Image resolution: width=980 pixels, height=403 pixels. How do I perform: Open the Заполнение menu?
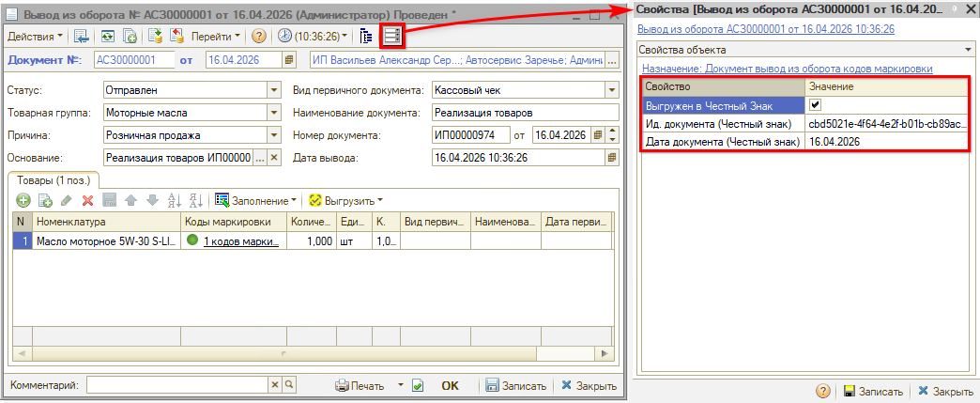(x=255, y=200)
